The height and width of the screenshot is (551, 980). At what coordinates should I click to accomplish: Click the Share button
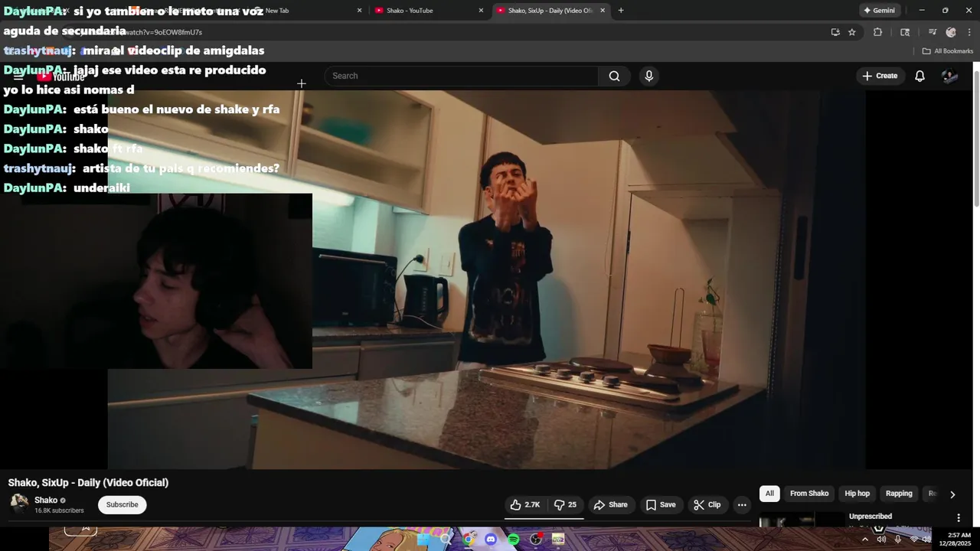(x=610, y=505)
